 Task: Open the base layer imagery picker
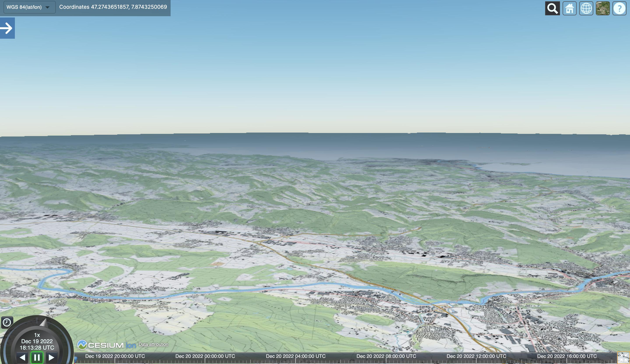[602, 9]
